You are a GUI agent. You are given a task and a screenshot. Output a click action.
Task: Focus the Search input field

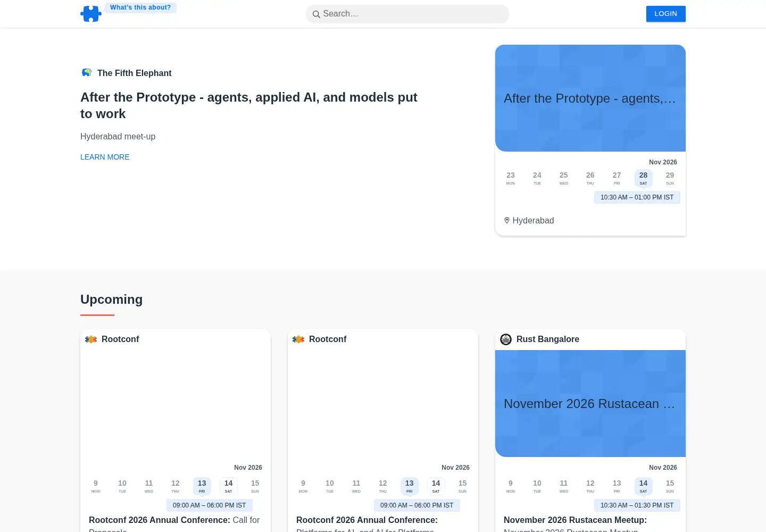[x=407, y=14]
